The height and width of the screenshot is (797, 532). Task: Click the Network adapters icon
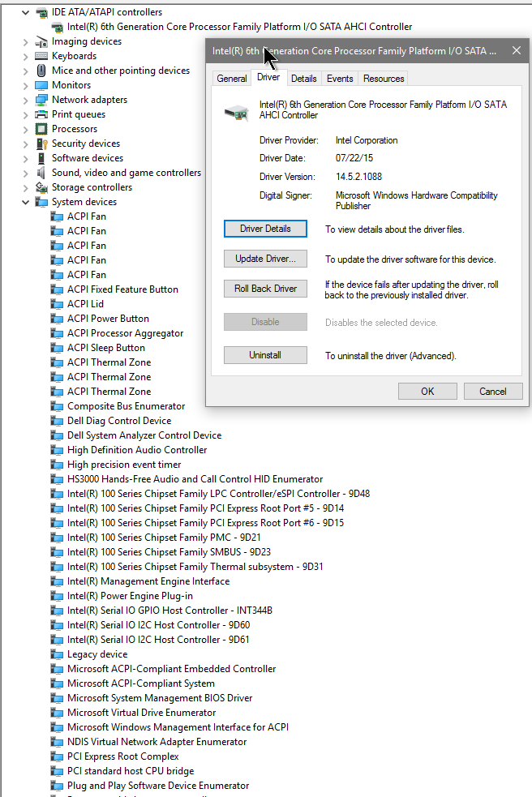pos(41,100)
